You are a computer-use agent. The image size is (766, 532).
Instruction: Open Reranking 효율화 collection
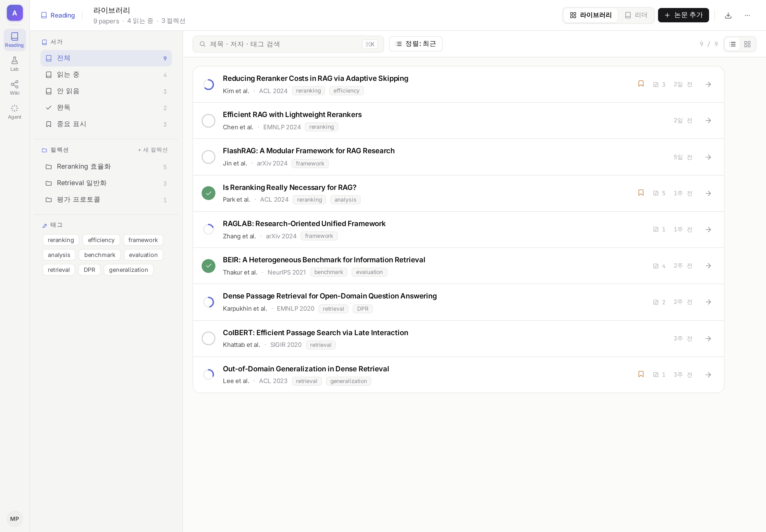106,166
